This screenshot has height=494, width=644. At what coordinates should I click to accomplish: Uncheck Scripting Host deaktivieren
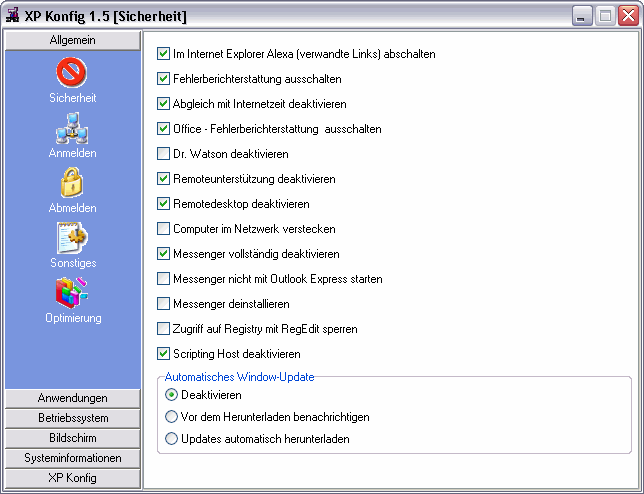[x=164, y=354]
